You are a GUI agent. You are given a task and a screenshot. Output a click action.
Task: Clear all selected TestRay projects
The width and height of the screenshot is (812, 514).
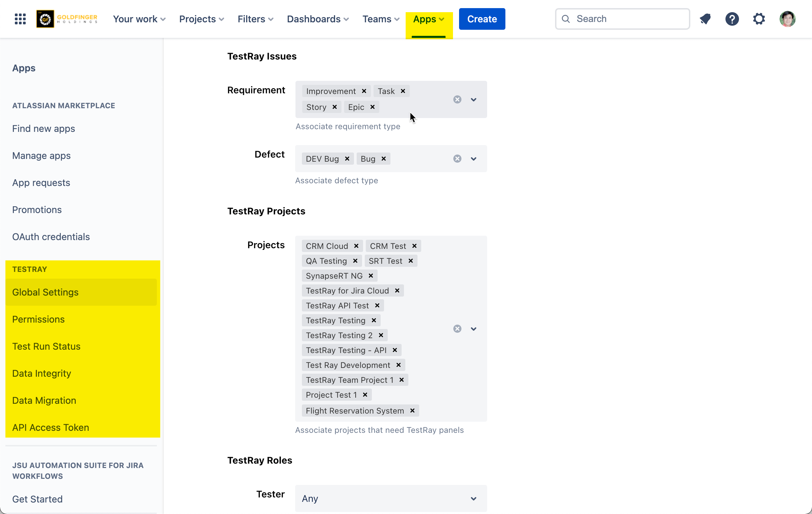click(457, 329)
